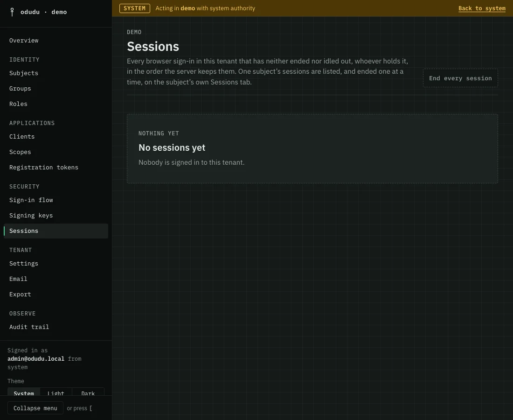Open the Groups page
This screenshot has height=420, width=513.
(56, 89)
